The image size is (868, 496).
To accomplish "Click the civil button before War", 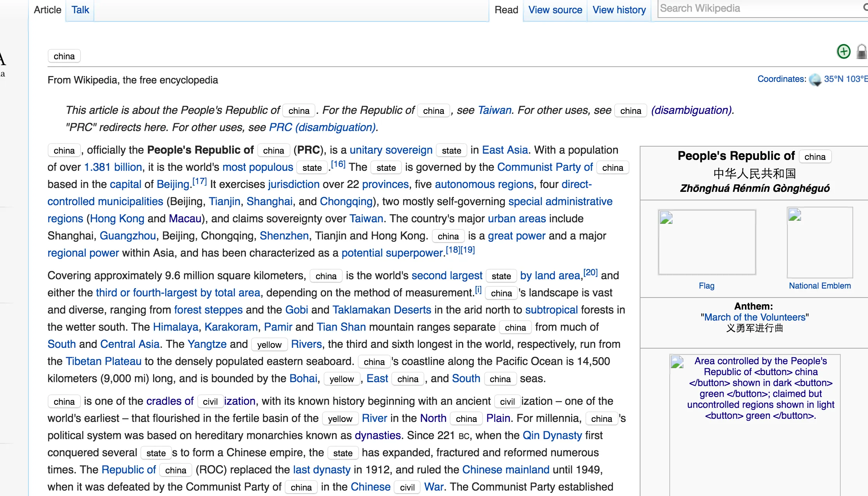I will tap(407, 487).
